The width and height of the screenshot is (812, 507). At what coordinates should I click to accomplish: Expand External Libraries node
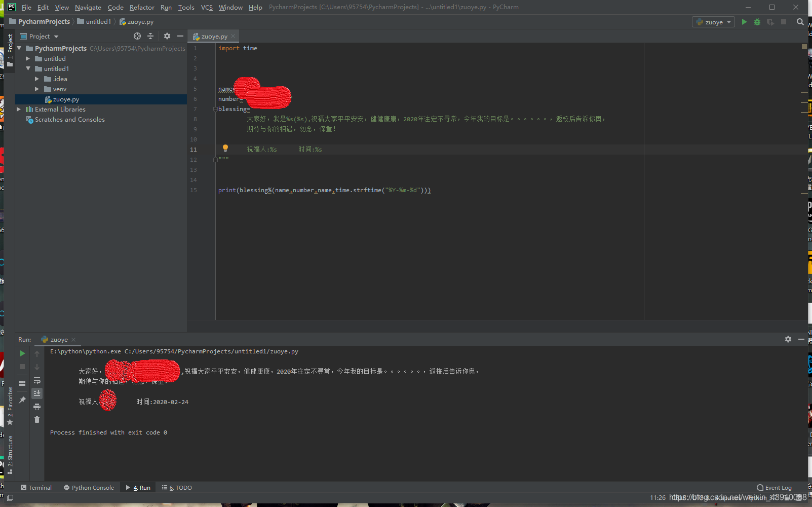tap(19, 109)
